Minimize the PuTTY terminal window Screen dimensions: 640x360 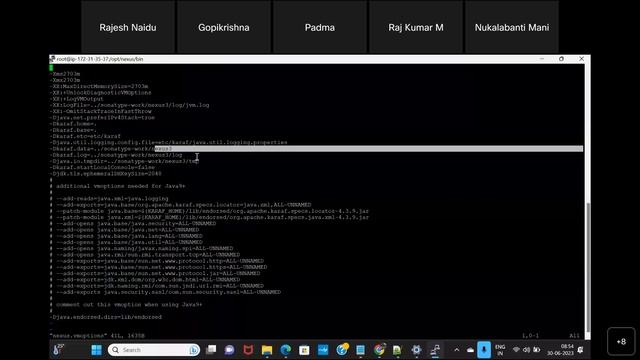coord(542,59)
